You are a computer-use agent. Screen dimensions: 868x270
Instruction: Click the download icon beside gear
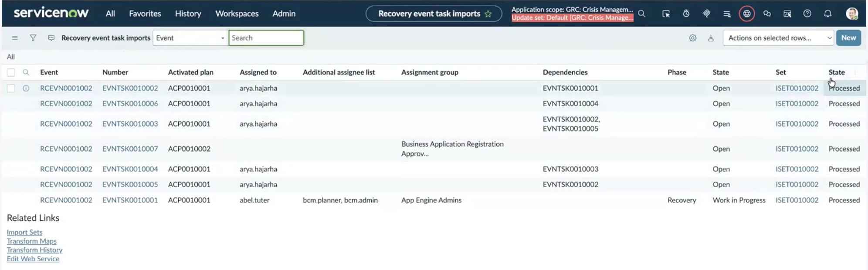tap(711, 38)
